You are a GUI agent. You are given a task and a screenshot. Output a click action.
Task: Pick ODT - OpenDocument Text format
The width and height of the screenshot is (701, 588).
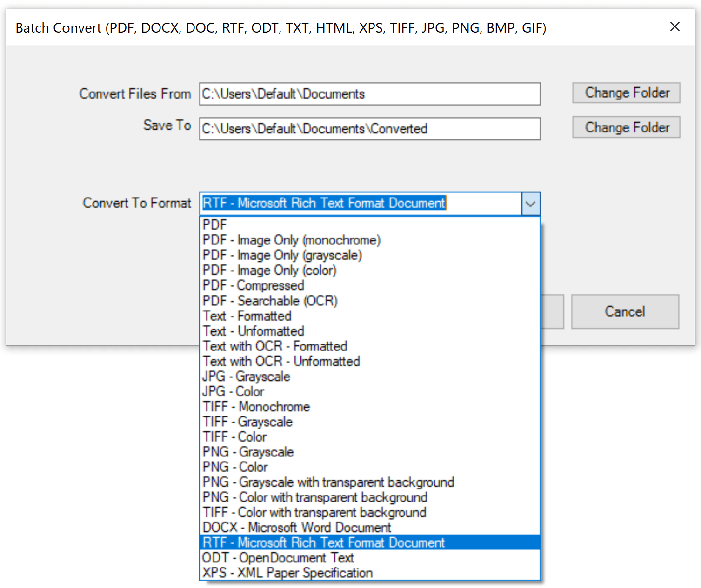tap(278, 557)
